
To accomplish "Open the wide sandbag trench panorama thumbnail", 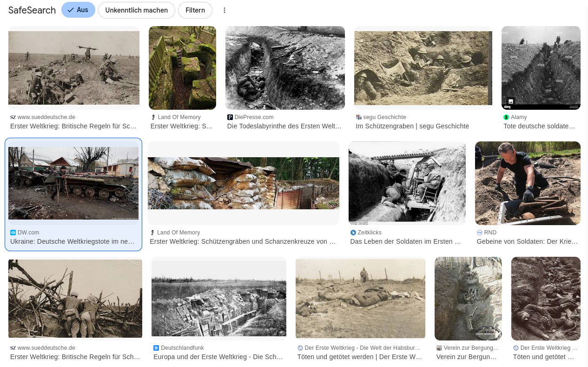I will click(x=243, y=183).
